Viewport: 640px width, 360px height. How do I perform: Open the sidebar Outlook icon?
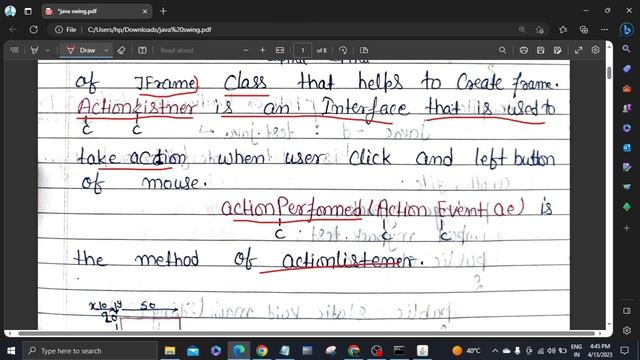click(x=627, y=147)
